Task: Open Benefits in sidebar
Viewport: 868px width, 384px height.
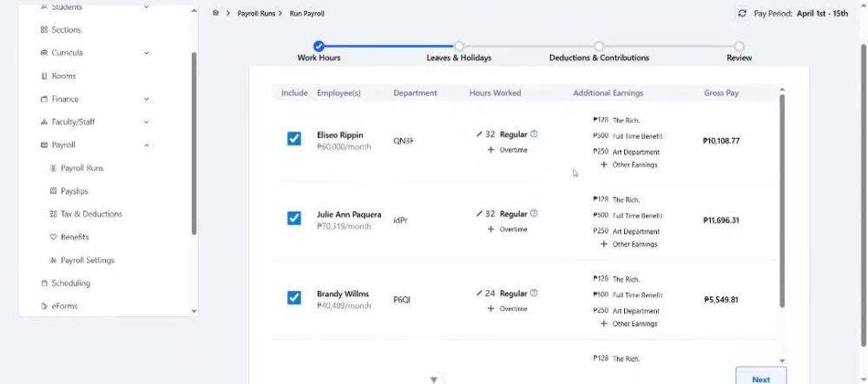Action: click(75, 237)
